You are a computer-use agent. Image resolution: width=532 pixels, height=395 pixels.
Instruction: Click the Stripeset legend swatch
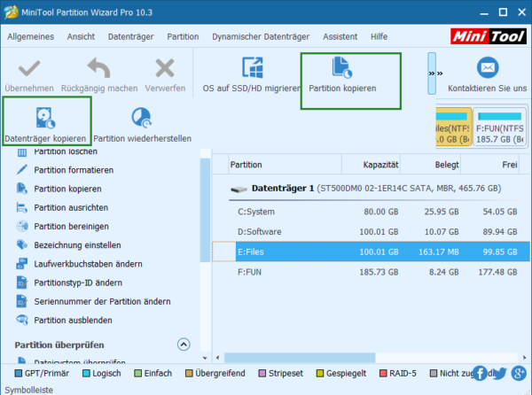[x=262, y=374]
